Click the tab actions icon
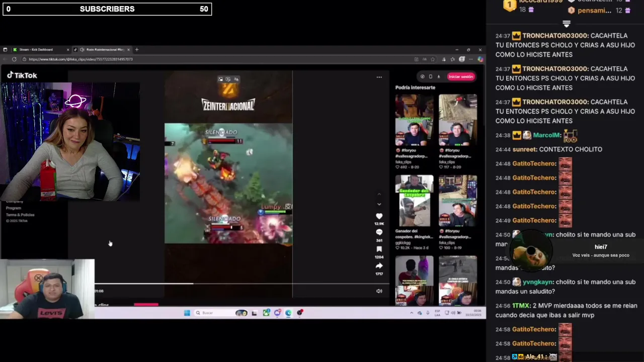The width and height of the screenshot is (644, 362). point(5,49)
